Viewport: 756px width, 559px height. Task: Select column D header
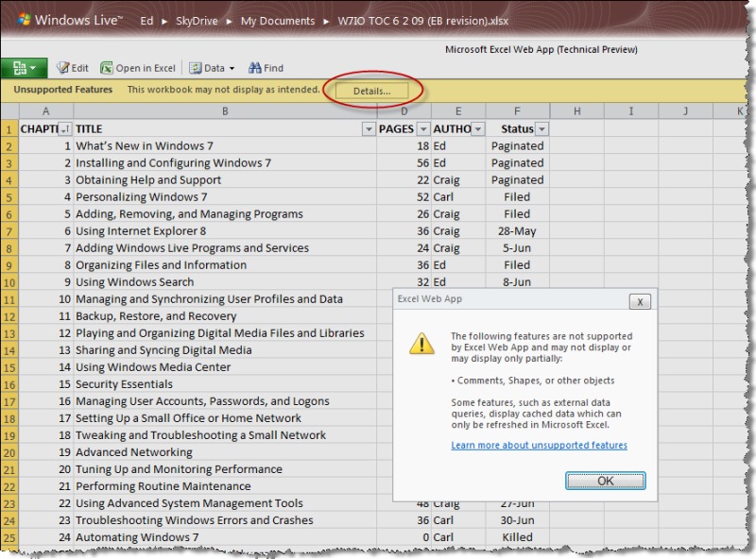tap(404, 111)
